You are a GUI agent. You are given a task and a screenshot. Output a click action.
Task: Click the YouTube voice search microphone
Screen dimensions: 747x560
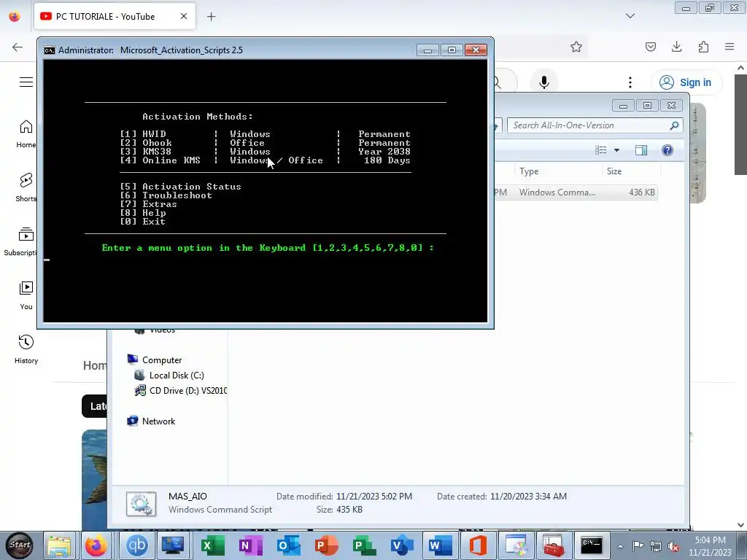click(x=544, y=82)
